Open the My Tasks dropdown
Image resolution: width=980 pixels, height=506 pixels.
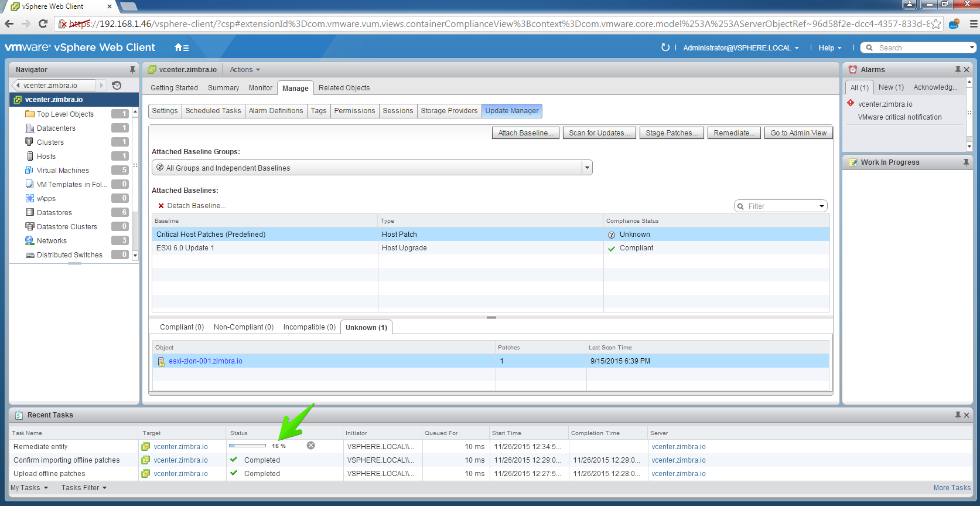coord(29,488)
